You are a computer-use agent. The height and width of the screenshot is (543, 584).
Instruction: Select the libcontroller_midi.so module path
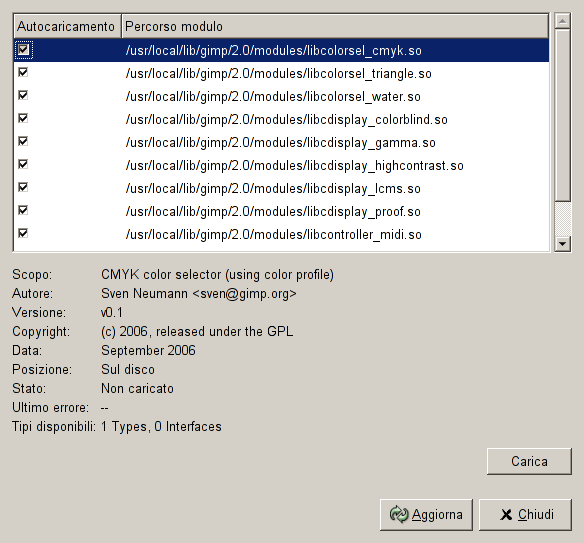[273, 235]
